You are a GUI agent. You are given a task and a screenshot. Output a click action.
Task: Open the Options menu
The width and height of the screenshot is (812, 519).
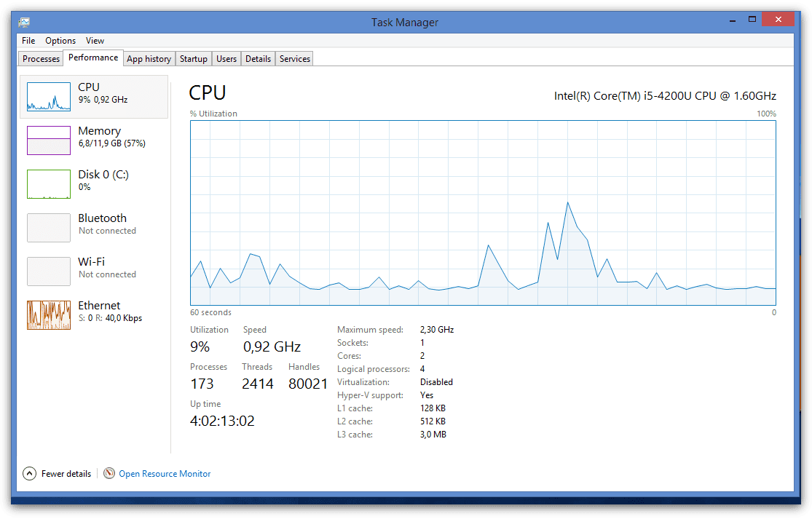60,41
